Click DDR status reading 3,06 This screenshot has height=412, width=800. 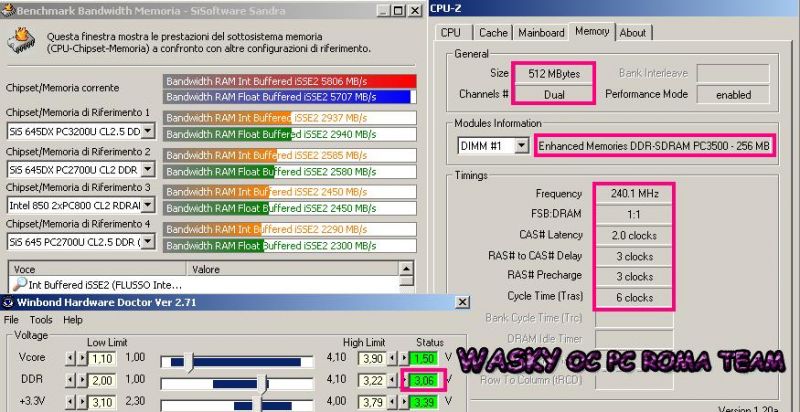click(x=424, y=380)
